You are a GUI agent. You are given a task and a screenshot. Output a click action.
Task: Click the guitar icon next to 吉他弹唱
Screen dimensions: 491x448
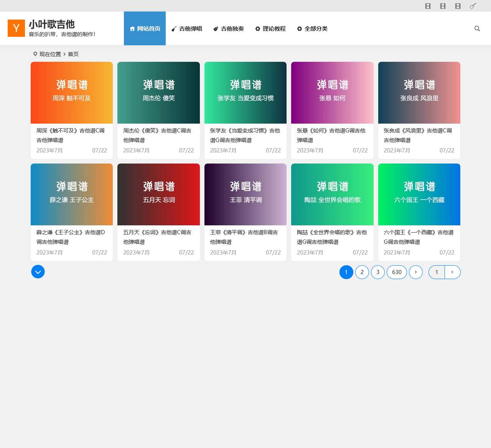(x=173, y=28)
